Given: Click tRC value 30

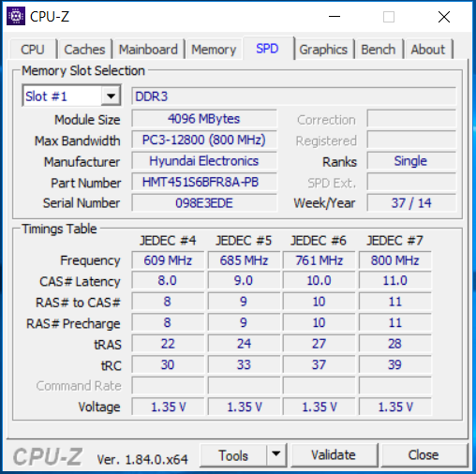Looking at the screenshot, I should click(168, 364).
